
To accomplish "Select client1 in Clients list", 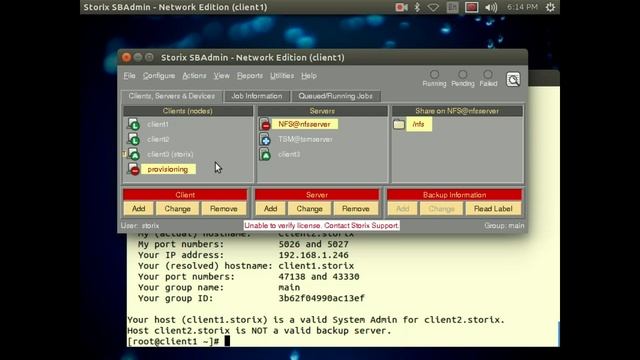I will (x=158, y=124).
